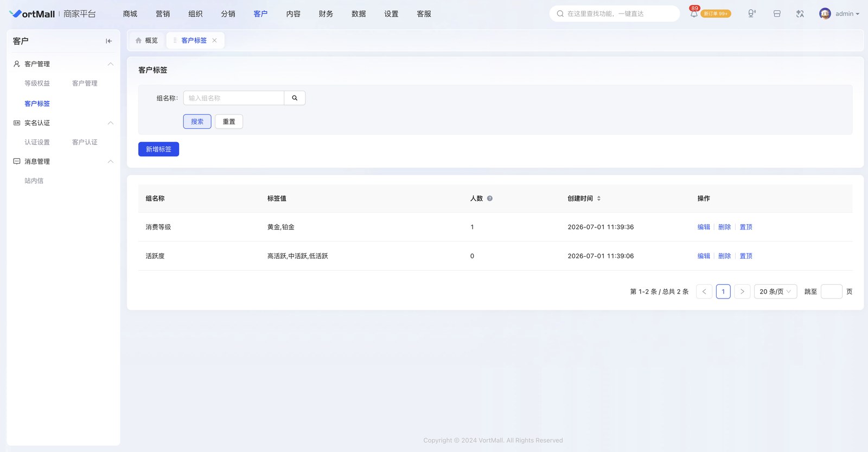Collapse the 客户 sidebar panel icon
Screen dimensions: 868x452
point(108,41)
